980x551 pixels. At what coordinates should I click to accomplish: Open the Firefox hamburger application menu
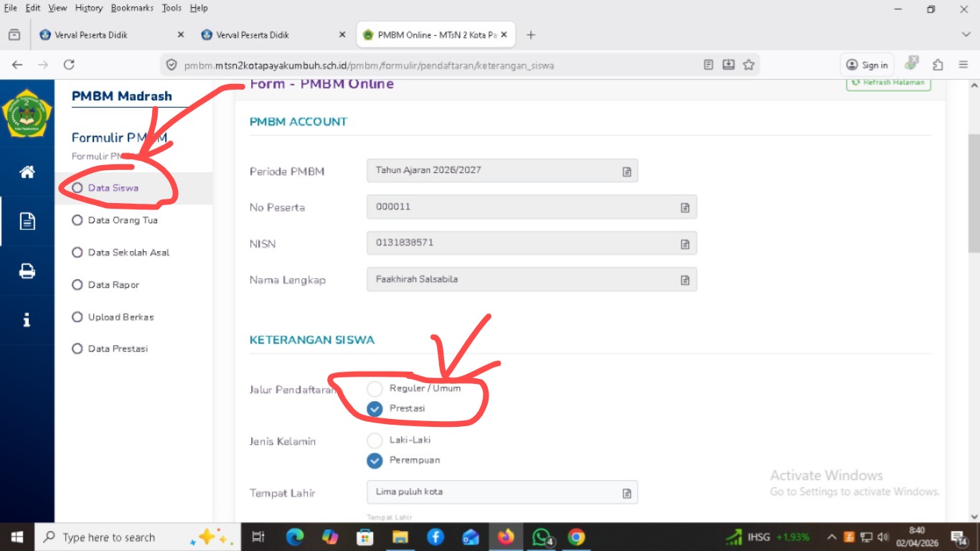click(x=963, y=65)
